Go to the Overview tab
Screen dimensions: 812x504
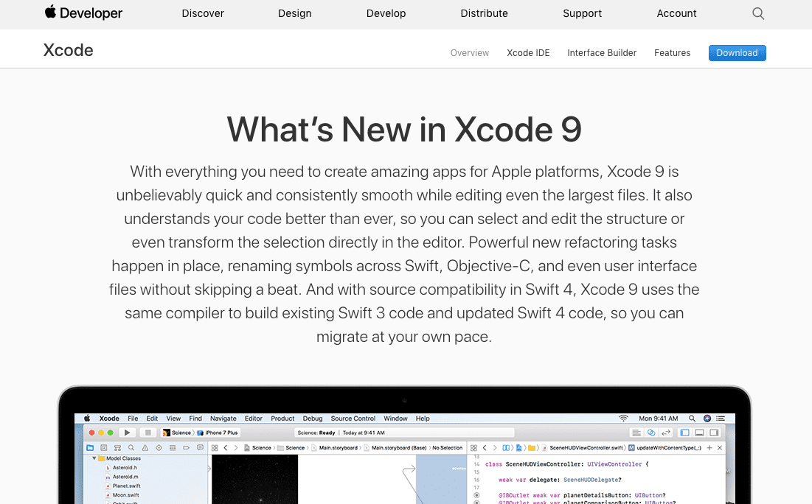coord(470,53)
